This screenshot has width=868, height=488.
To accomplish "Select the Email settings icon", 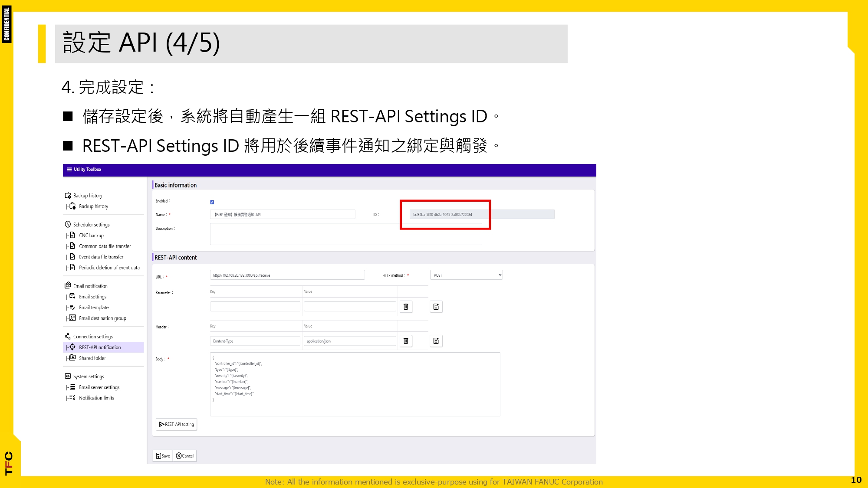I will [73, 296].
